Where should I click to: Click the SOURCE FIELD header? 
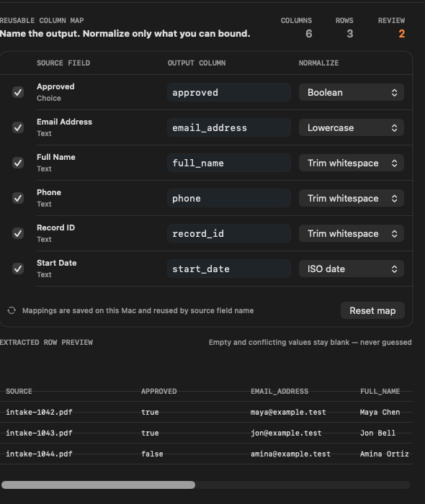(x=63, y=63)
